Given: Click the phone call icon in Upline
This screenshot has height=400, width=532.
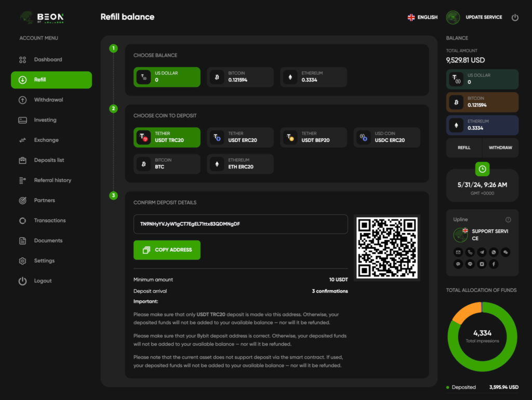Looking at the screenshot, I should click(470, 252).
